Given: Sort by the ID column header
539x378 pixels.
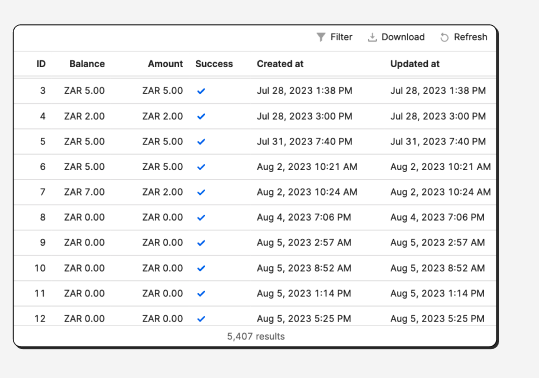Looking at the screenshot, I should [41, 64].
